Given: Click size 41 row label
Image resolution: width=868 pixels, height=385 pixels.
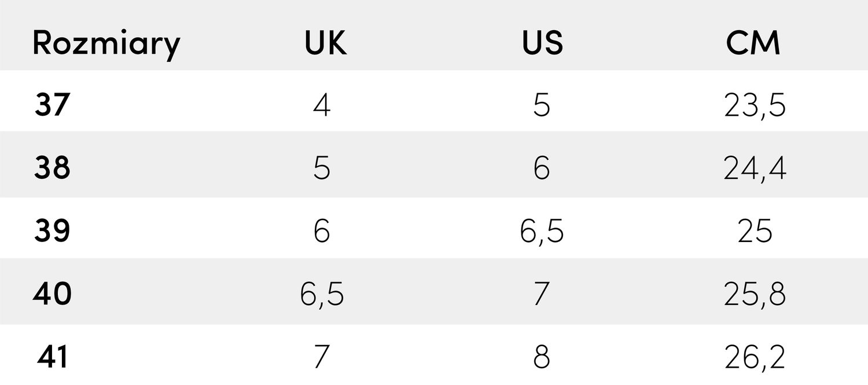Looking at the screenshot, I should point(53,357).
